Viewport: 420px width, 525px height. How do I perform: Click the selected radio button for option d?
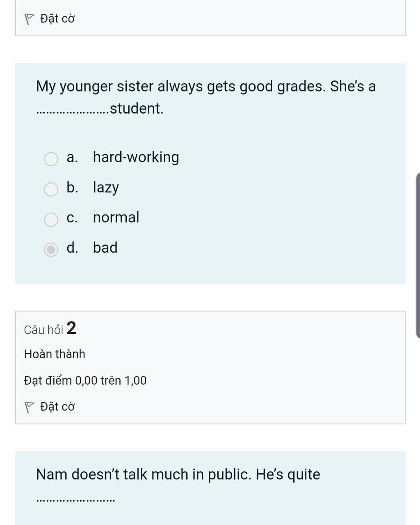[x=51, y=249]
